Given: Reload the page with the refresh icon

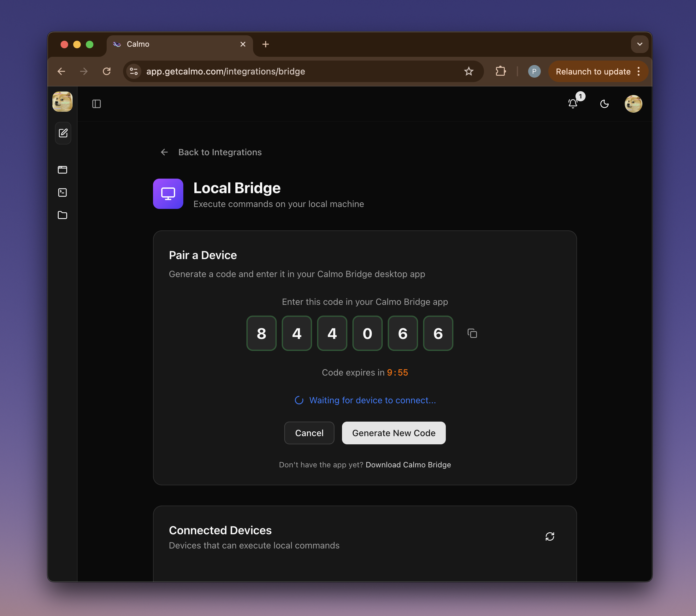Looking at the screenshot, I should tap(107, 71).
